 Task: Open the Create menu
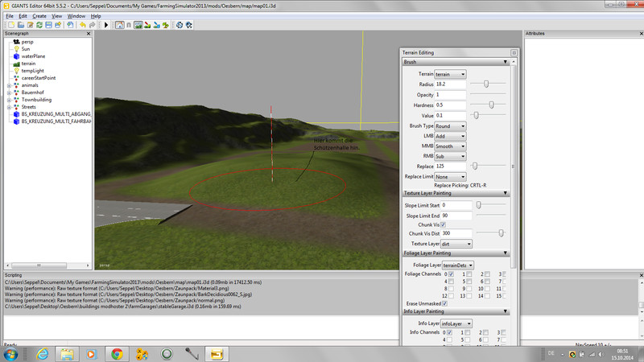[x=39, y=16]
